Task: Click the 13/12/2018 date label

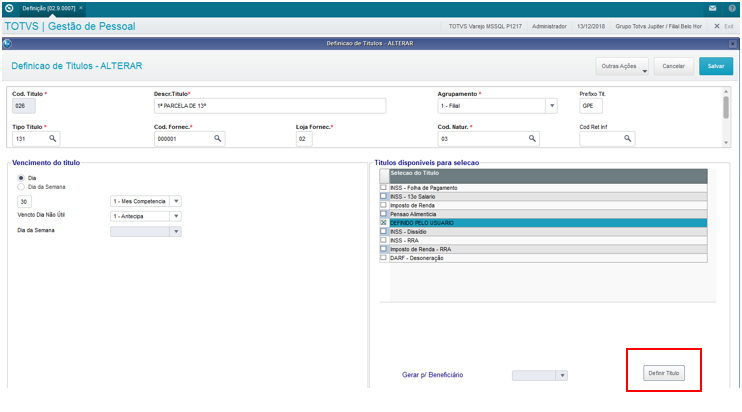Action: [591, 26]
